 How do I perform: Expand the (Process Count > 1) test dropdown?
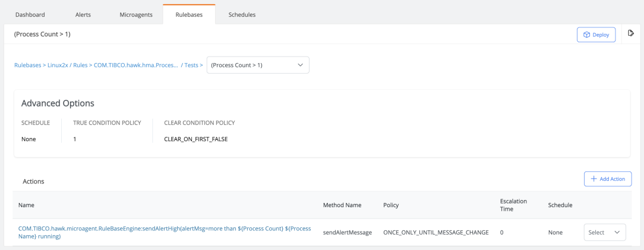258,65
